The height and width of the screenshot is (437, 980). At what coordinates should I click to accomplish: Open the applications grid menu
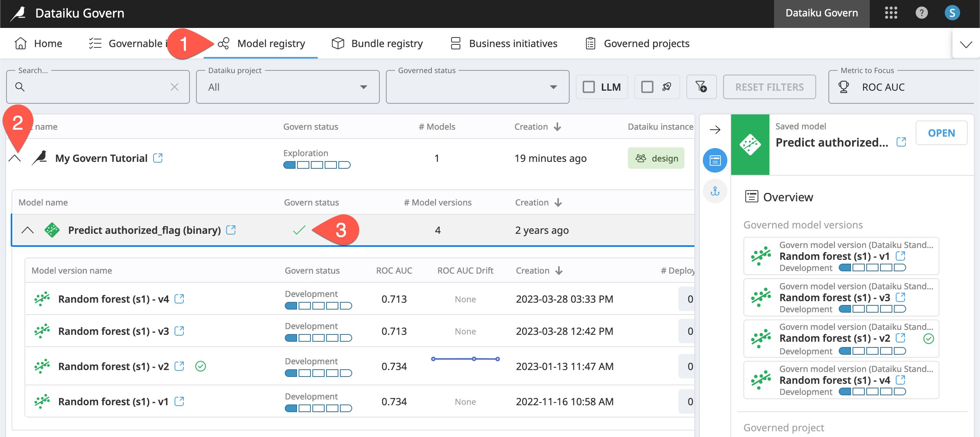pos(891,13)
